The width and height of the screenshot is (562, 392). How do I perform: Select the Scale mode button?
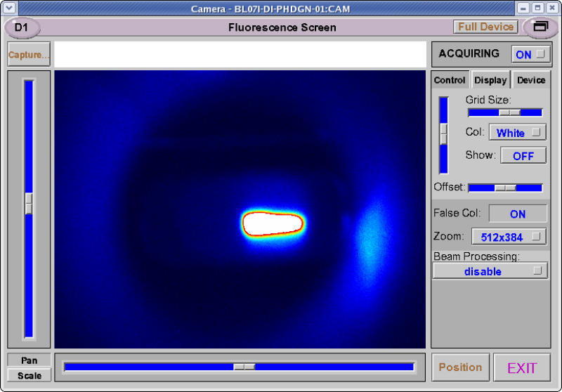tap(30, 376)
